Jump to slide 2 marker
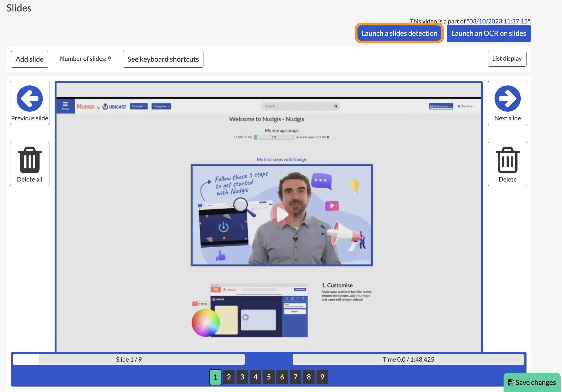 tap(229, 377)
